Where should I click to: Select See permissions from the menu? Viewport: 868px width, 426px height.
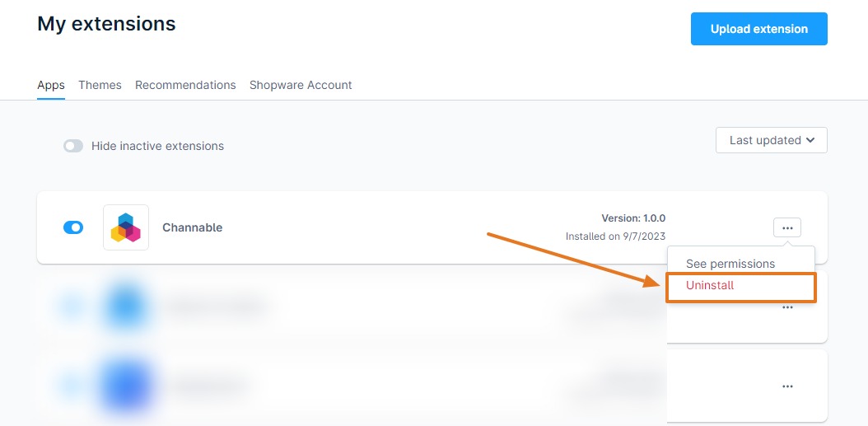pos(730,264)
